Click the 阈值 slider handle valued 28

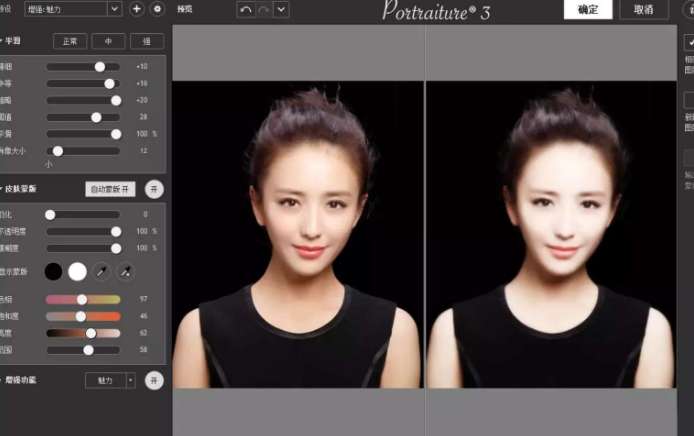96,117
